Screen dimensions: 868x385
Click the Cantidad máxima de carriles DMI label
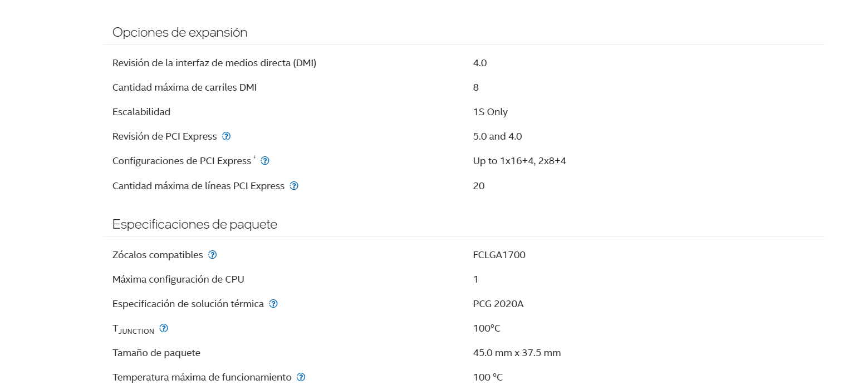(x=185, y=87)
